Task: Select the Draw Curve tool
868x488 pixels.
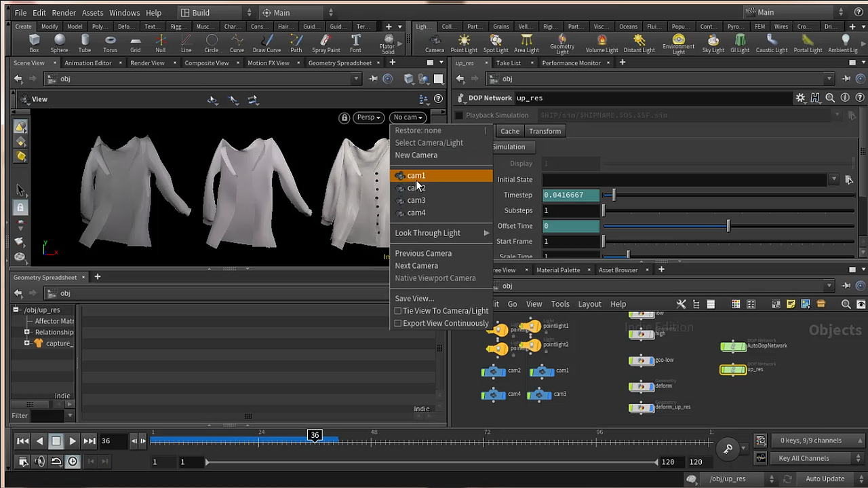Action: 267,43
